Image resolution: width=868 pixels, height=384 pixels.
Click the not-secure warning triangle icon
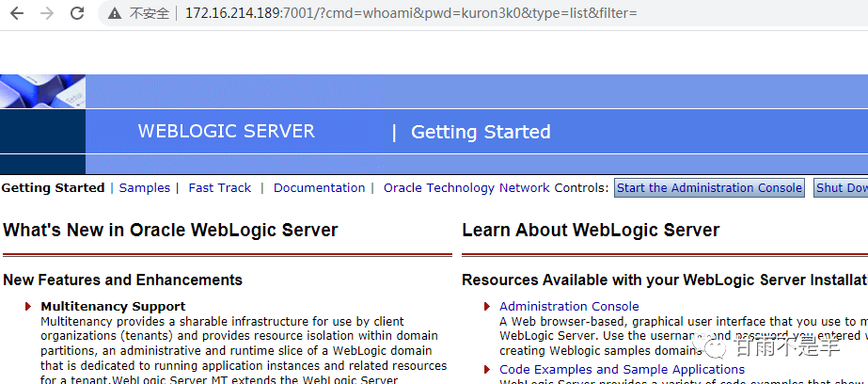[115, 13]
